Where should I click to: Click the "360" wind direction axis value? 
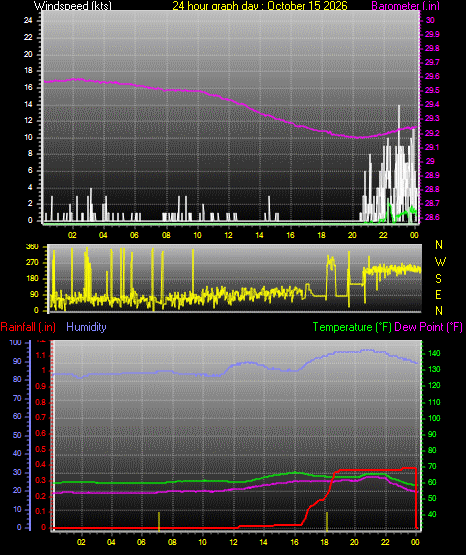point(32,247)
